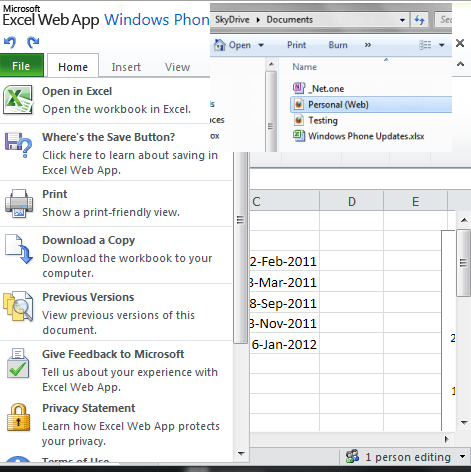Expand the Open button dropdown arrow in Explorer
The image size is (471, 472).
click(261, 45)
